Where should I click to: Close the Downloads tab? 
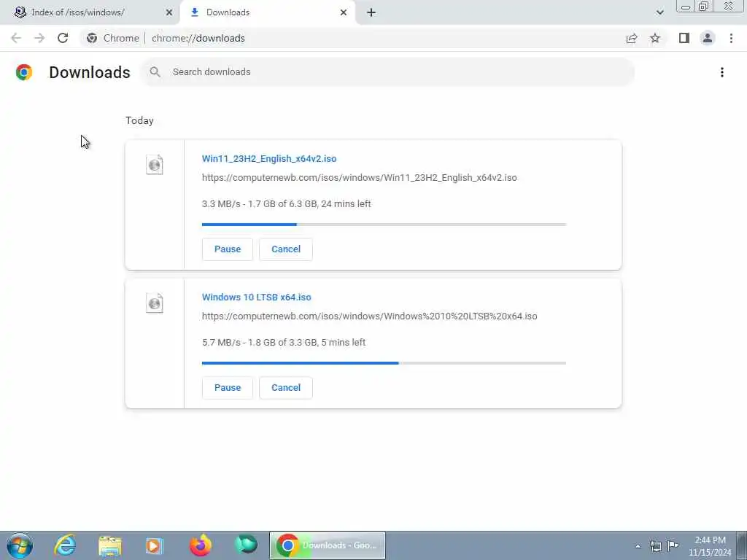(x=344, y=12)
